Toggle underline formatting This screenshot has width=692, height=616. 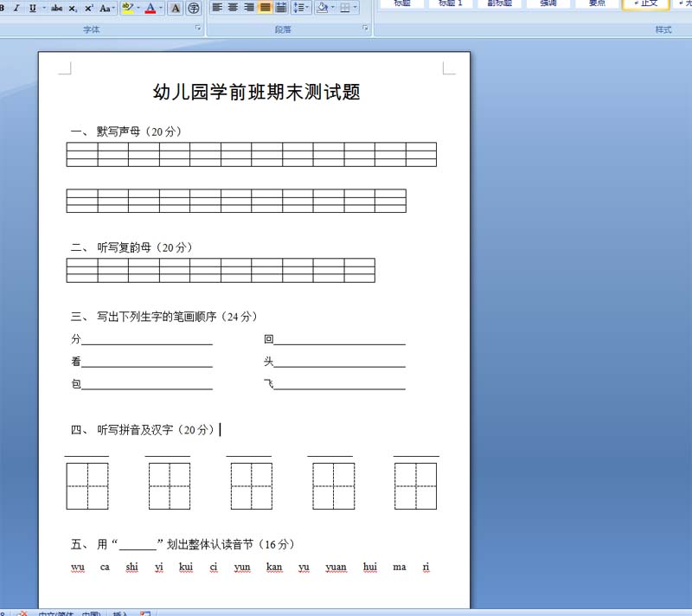click(x=33, y=8)
